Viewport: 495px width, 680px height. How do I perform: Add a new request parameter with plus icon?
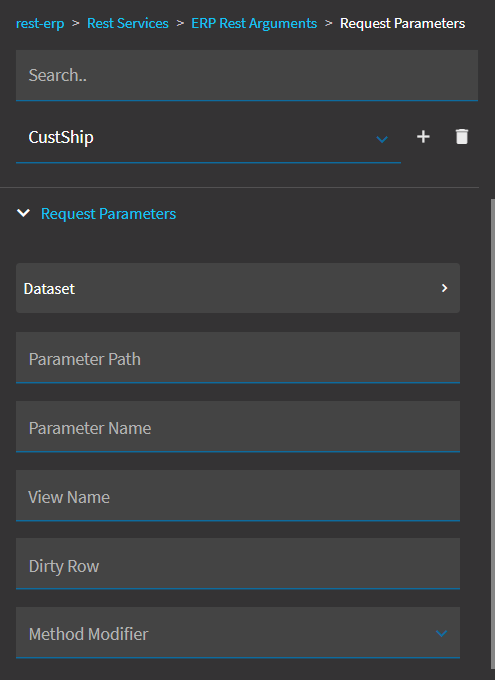click(x=423, y=137)
